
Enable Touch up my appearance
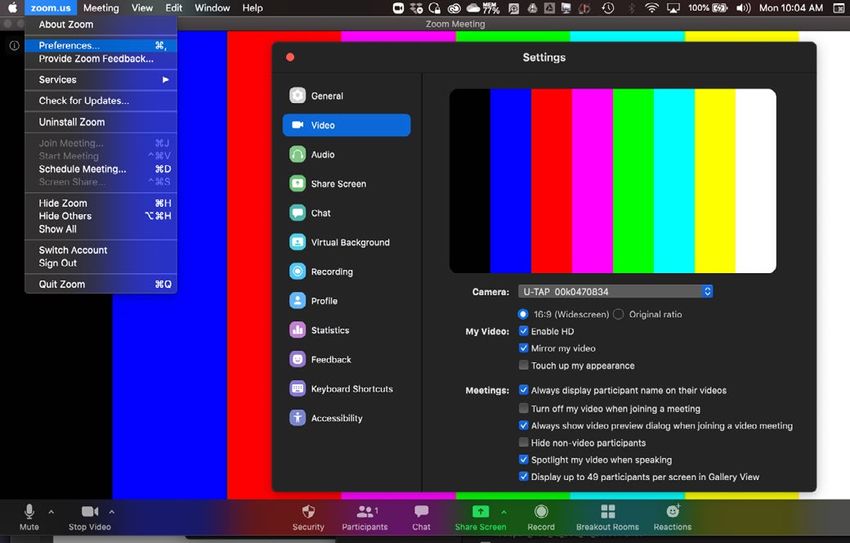524,365
